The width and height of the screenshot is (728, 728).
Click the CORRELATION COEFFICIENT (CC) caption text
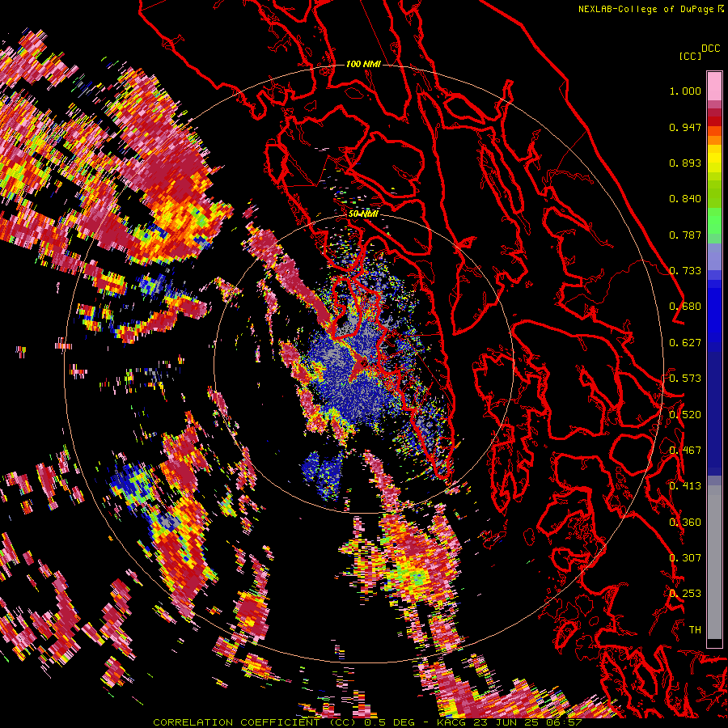point(254,722)
